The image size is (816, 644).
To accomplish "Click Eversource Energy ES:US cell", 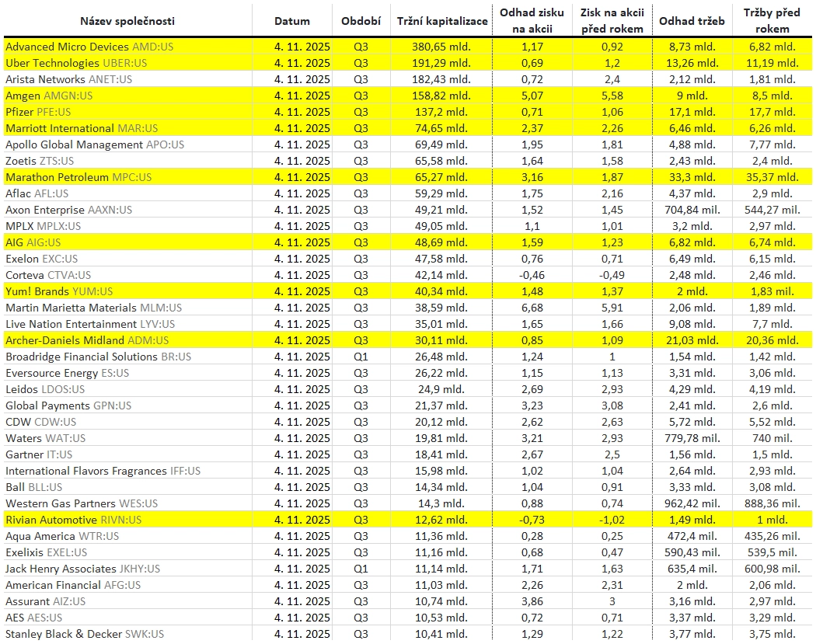I will [x=67, y=372].
